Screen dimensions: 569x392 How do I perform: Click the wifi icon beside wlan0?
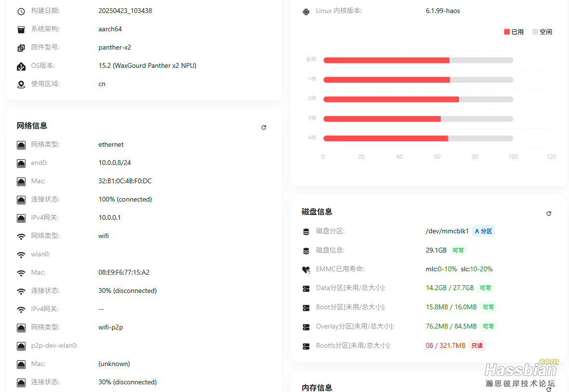pos(21,254)
